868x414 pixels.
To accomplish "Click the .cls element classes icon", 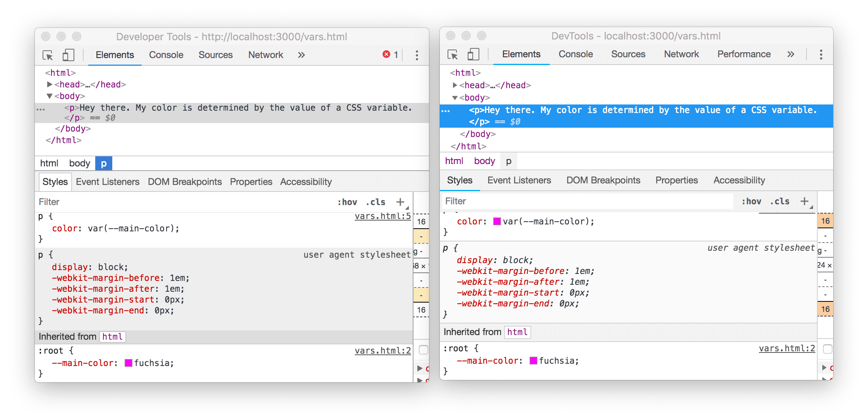I will tap(375, 202).
